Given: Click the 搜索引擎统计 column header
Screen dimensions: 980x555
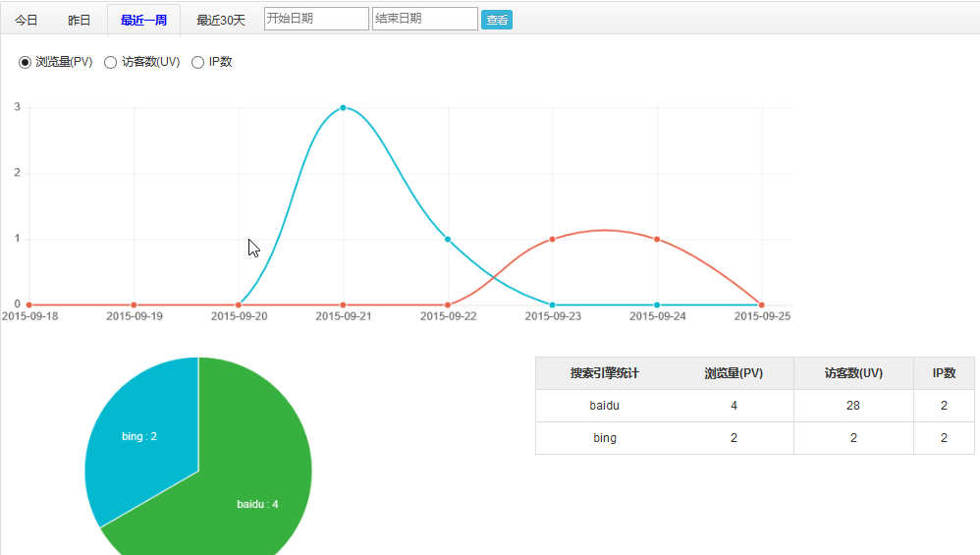Looking at the screenshot, I should point(605,373).
